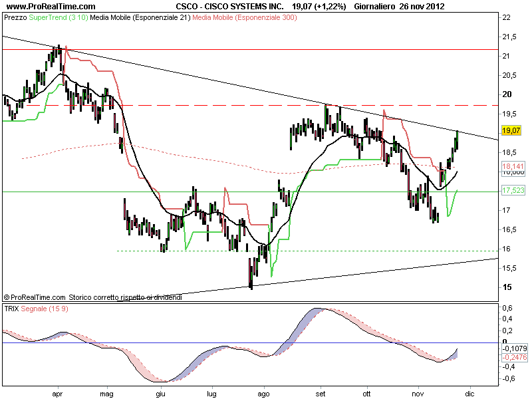Click the -0,2476 signal value tag
The height and width of the screenshot is (399, 532).
515,357
